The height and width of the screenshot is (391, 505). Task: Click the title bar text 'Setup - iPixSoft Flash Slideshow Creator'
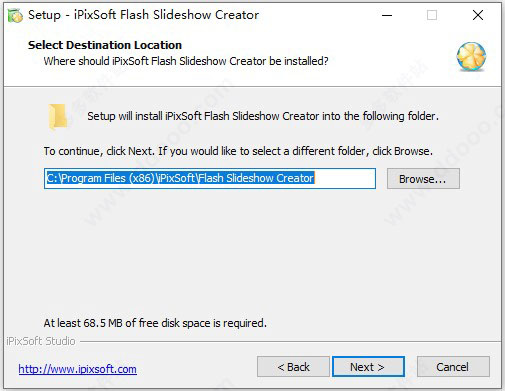pyautogui.click(x=143, y=15)
